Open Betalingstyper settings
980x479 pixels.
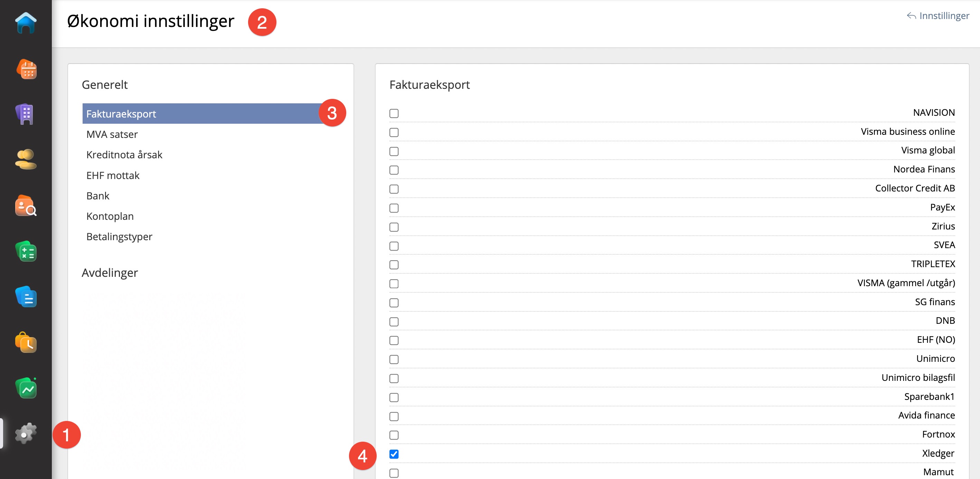pyautogui.click(x=119, y=237)
